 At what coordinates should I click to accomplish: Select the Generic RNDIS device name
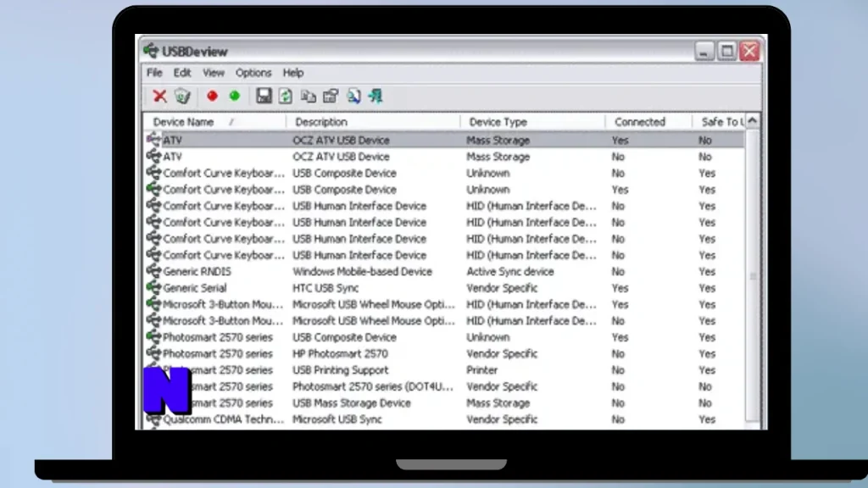point(197,272)
